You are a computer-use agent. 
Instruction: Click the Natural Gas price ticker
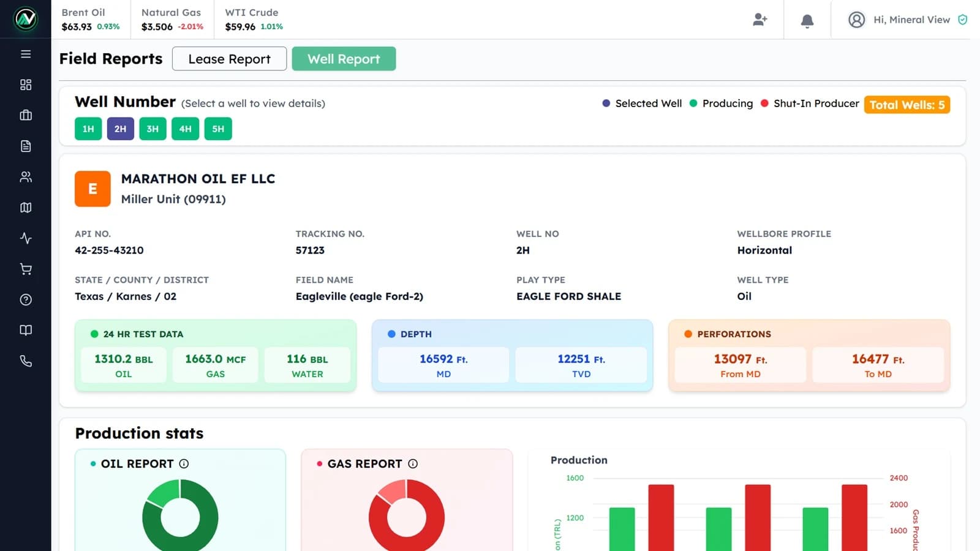click(x=172, y=20)
